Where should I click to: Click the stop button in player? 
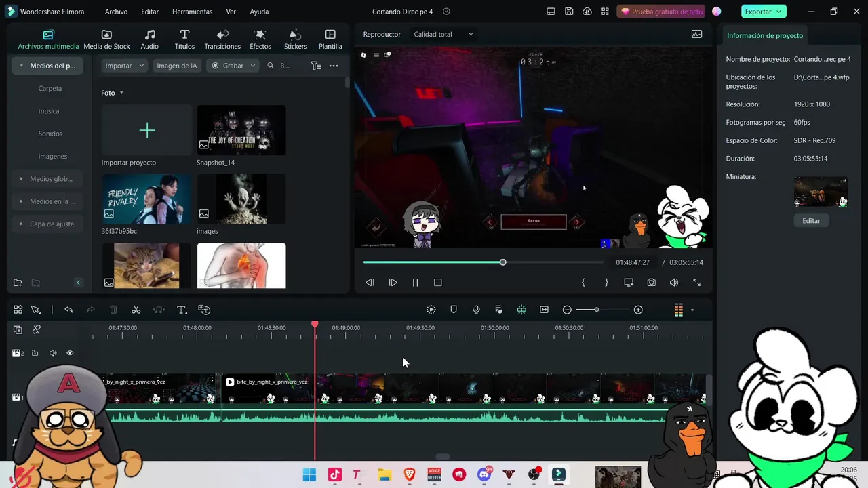438,283
